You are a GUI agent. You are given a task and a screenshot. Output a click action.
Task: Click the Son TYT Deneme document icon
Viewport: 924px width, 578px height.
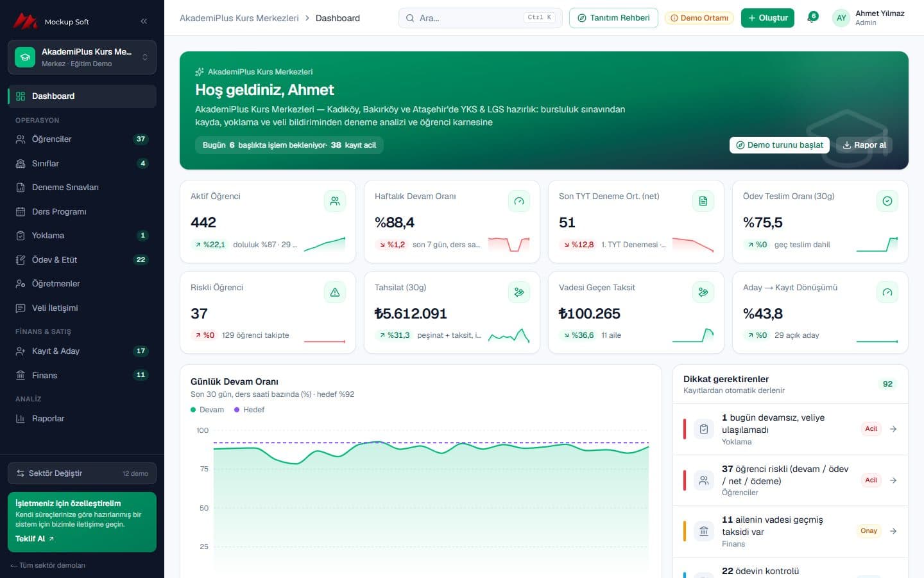(703, 201)
